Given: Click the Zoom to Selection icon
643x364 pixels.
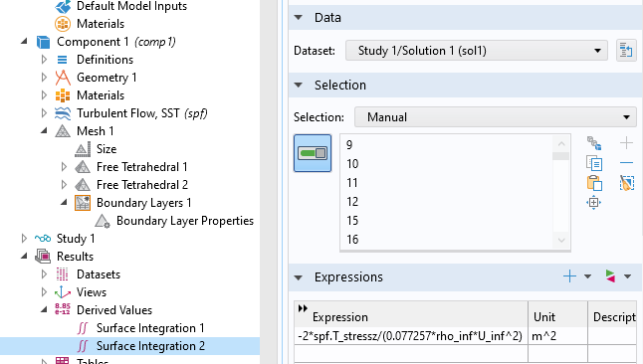Looking at the screenshot, I should point(594,203).
